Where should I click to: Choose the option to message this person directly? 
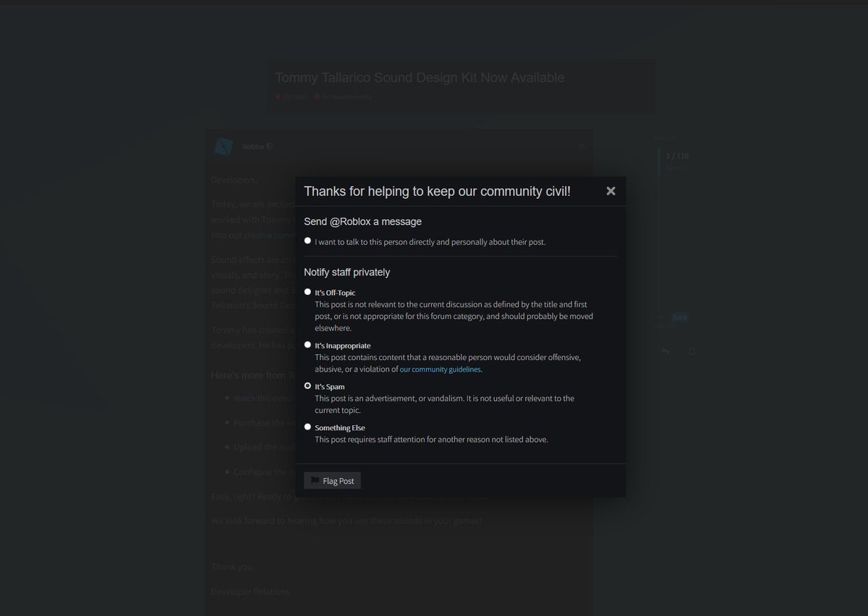tap(307, 239)
